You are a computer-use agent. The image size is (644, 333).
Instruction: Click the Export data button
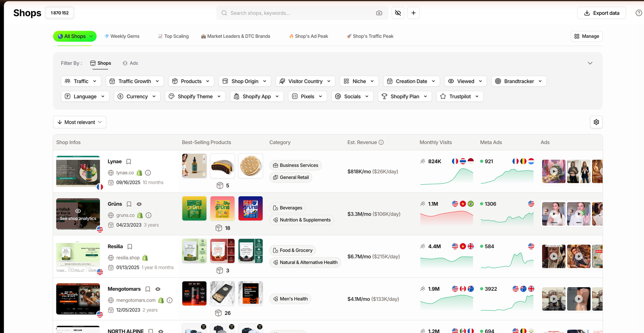pyautogui.click(x=602, y=13)
